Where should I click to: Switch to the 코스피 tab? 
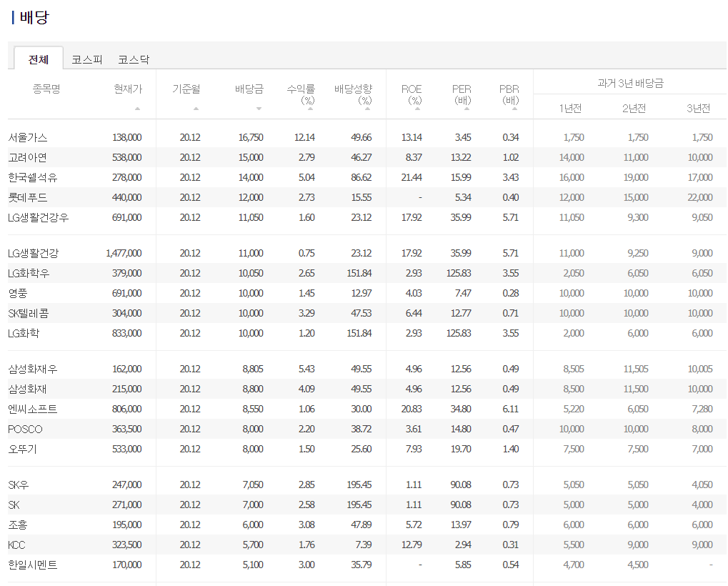[87, 59]
